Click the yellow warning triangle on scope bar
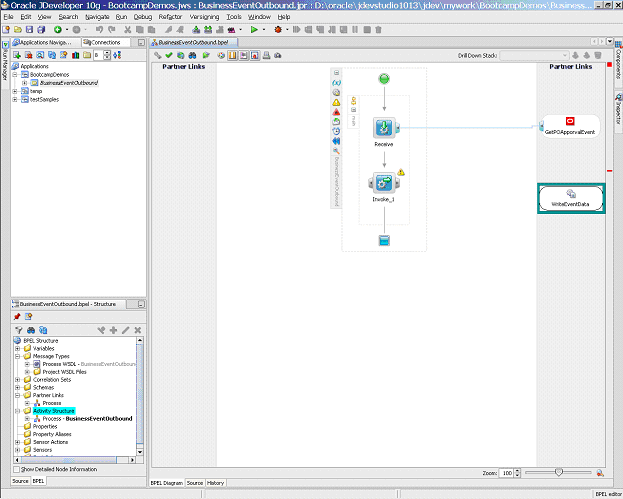Image resolution: width=623 pixels, height=499 pixels. point(336,103)
